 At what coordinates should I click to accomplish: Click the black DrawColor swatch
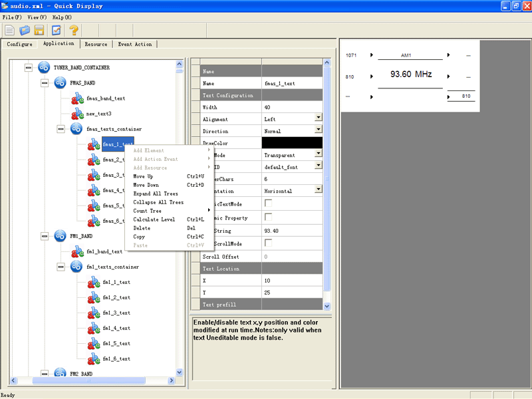(292, 143)
